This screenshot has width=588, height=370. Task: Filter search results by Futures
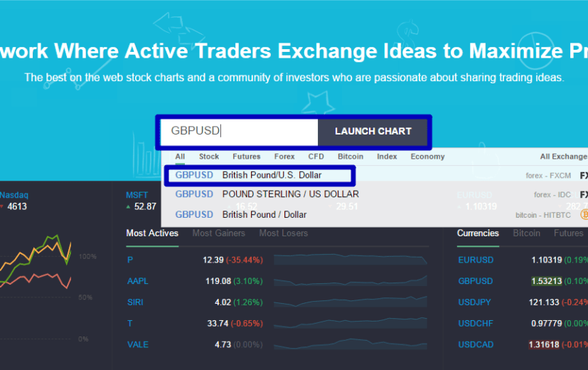(x=247, y=157)
